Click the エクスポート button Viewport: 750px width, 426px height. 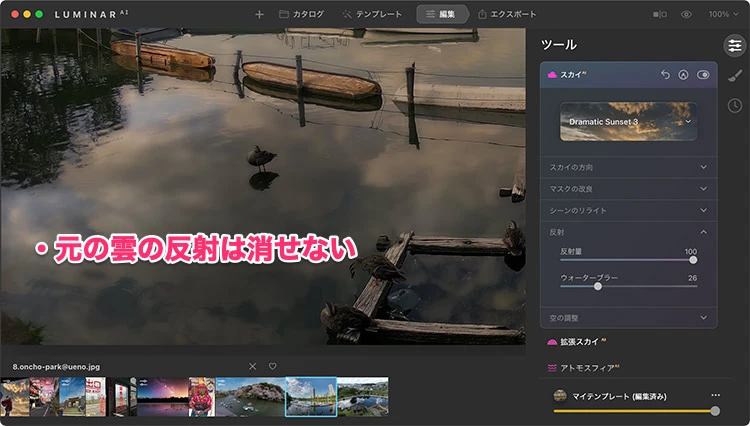coord(507,15)
